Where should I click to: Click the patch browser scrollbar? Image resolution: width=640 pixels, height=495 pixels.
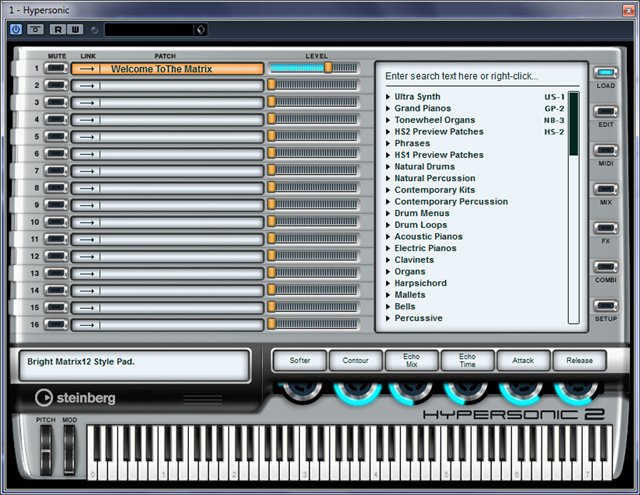coord(573,208)
